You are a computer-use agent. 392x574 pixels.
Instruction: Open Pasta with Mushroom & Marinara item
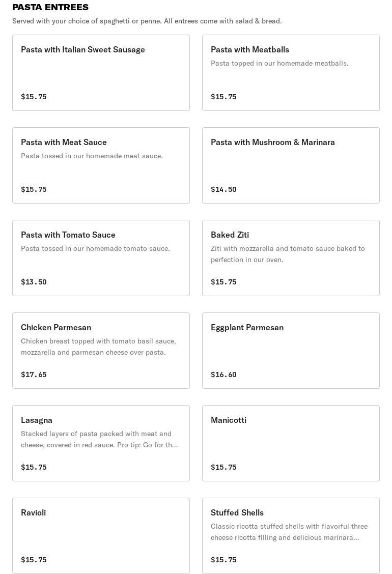[272, 142]
